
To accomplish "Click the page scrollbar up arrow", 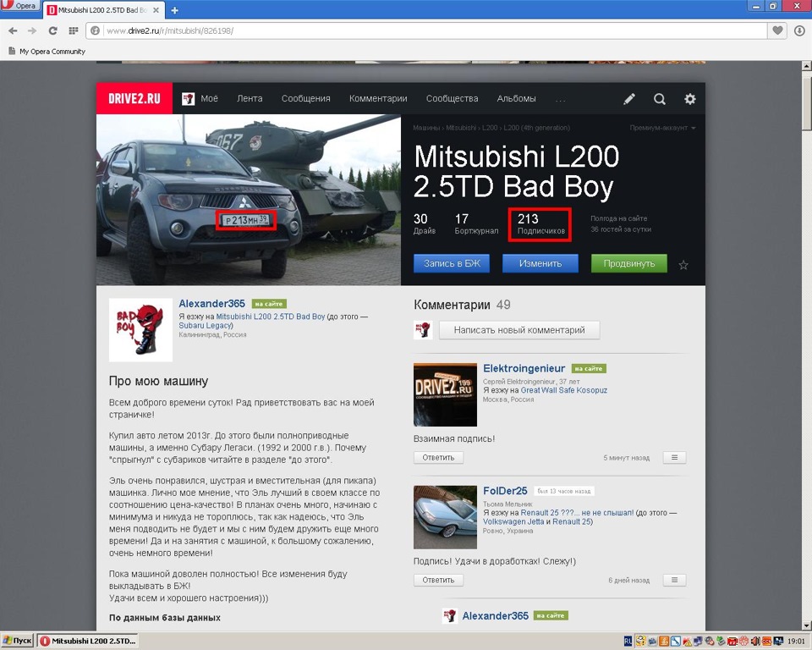I will click(806, 66).
